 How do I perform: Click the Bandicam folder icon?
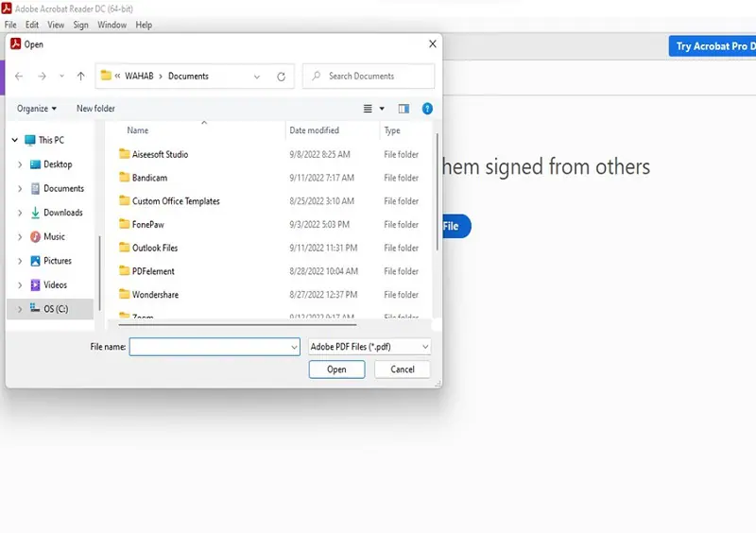click(125, 178)
